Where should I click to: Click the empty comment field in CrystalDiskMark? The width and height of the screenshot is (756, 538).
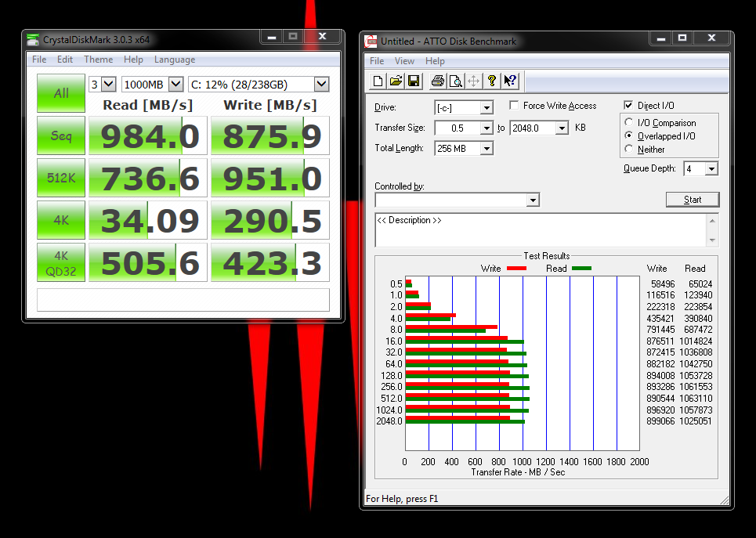click(x=183, y=300)
